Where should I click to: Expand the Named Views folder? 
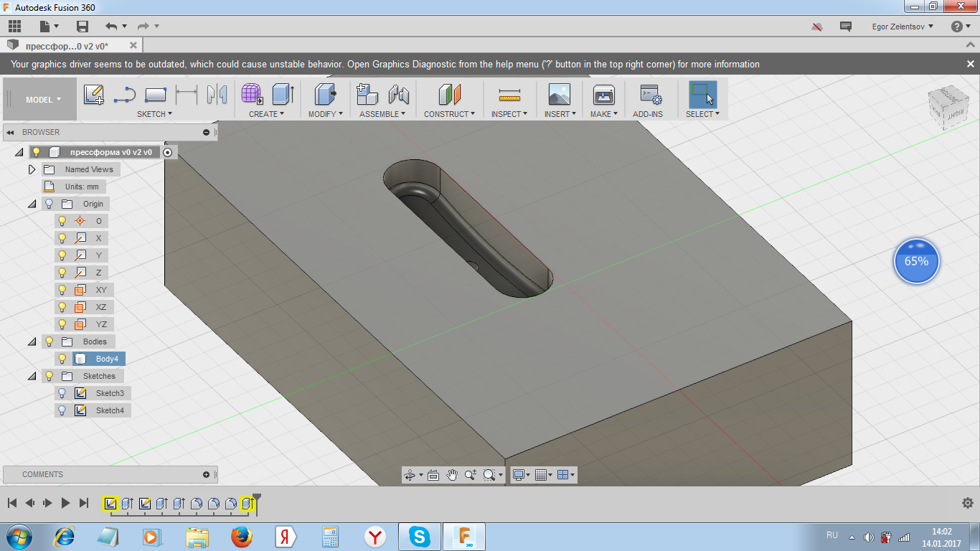click(x=32, y=169)
